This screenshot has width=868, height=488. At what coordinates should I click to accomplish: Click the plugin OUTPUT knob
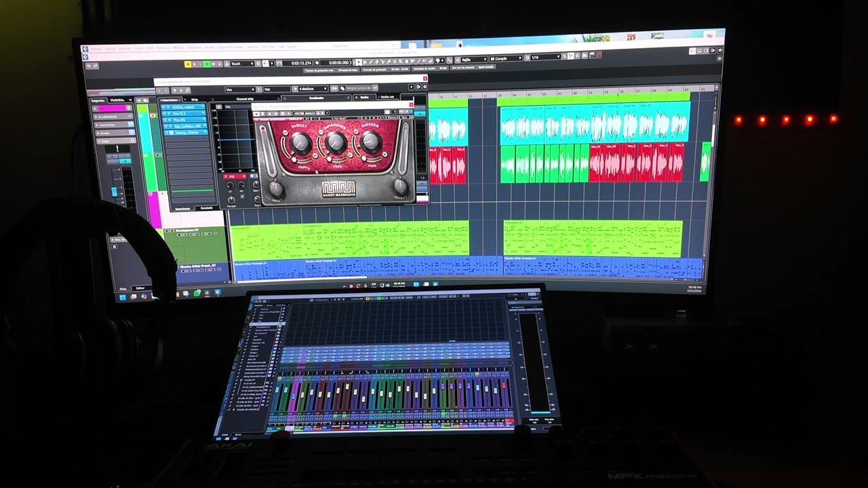400,187
